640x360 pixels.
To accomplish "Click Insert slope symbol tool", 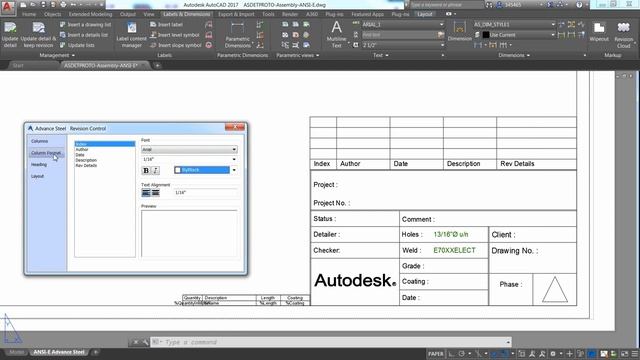I will click(176, 45).
